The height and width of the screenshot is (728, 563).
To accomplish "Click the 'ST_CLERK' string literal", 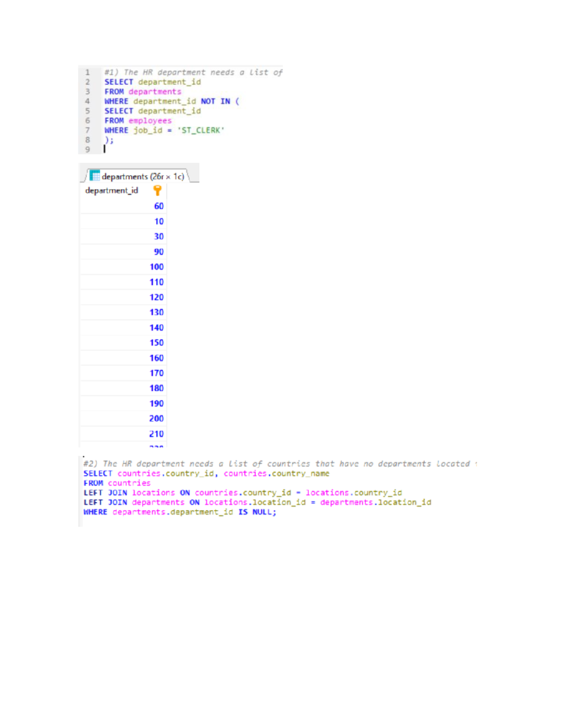I will coord(201,130).
